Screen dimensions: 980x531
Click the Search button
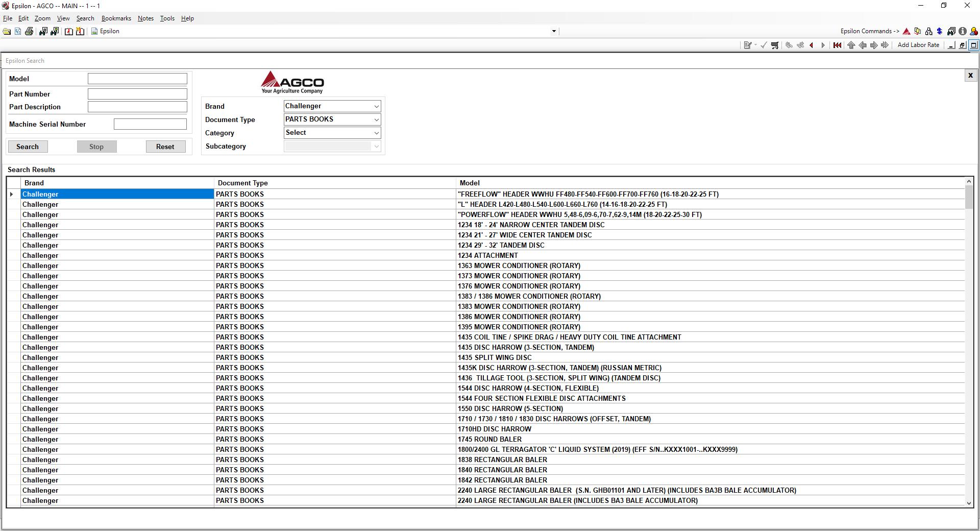(x=28, y=147)
